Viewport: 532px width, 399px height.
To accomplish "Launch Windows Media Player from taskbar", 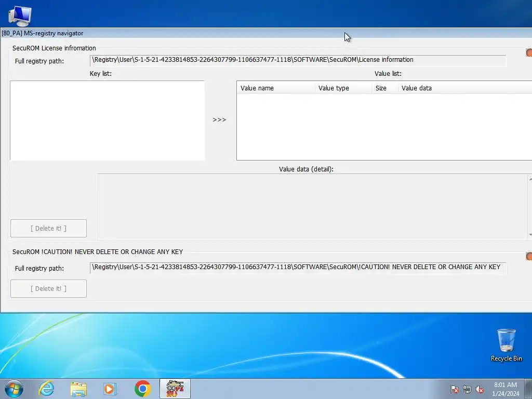I will (x=110, y=389).
